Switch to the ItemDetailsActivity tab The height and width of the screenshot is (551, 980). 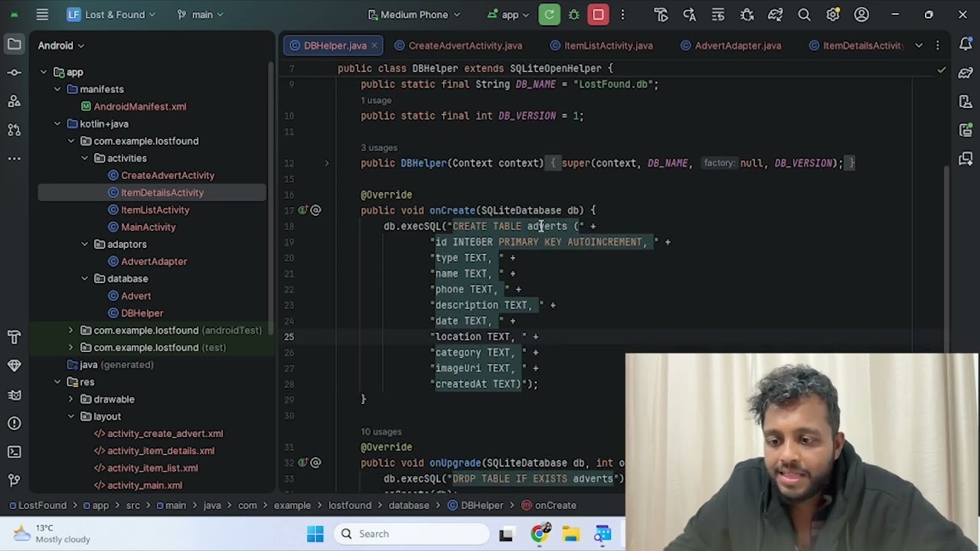pyautogui.click(x=856, y=45)
